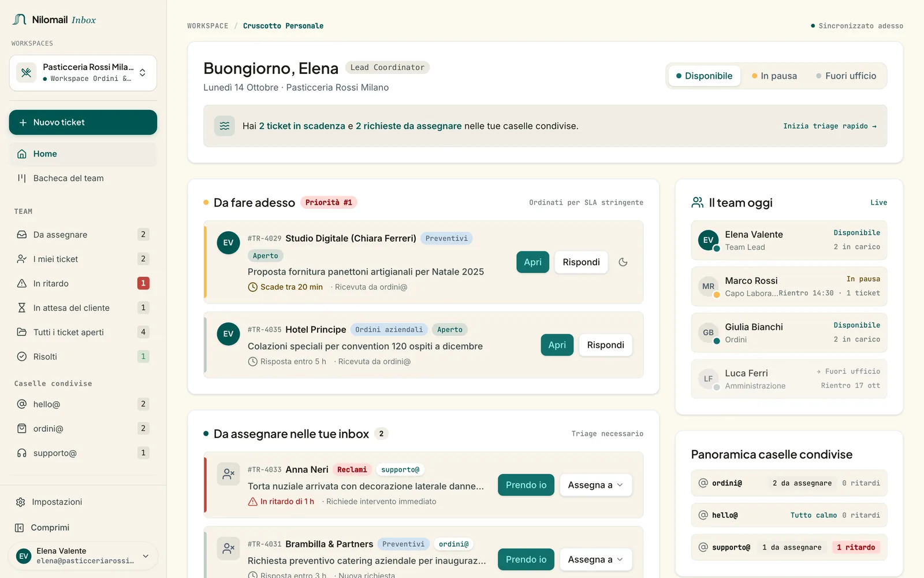924x578 pixels.
Task: Open the In ritardo warning triangle item
Action: coord(83,283)
